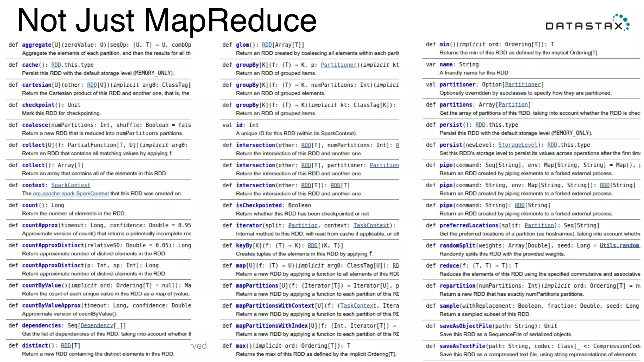Select text 'Return a sampled subset of this RDD.'
Viewport: 644px width, 362px height.
(485, 314)
